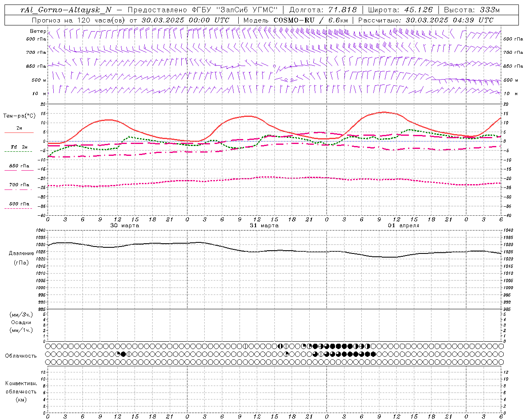Click the Модель COSMO-RU / 6.6км label

(x=296, y=20)
